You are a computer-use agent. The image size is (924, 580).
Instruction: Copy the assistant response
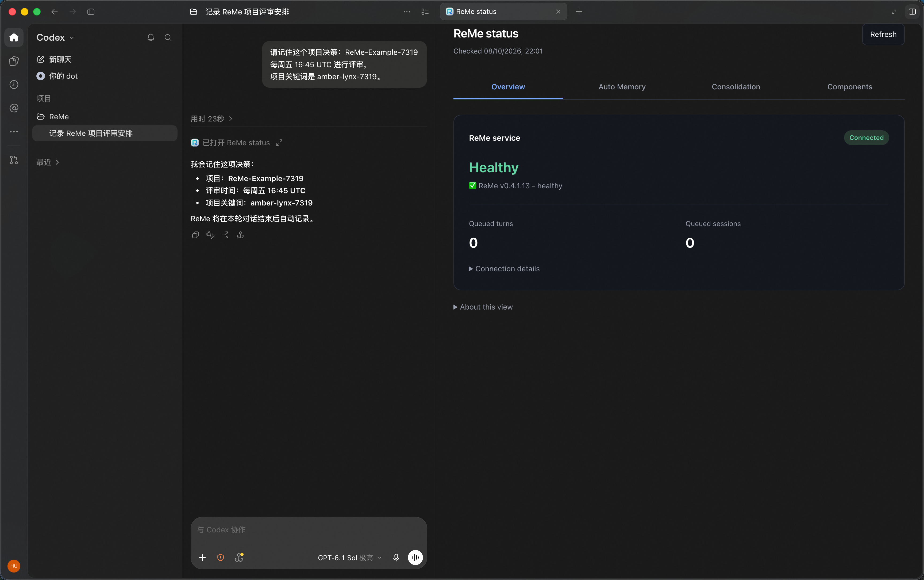[195, 235]
